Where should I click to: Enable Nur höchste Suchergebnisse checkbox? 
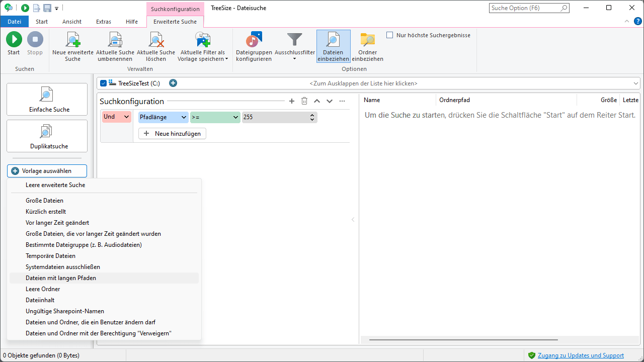pos(389,35)
